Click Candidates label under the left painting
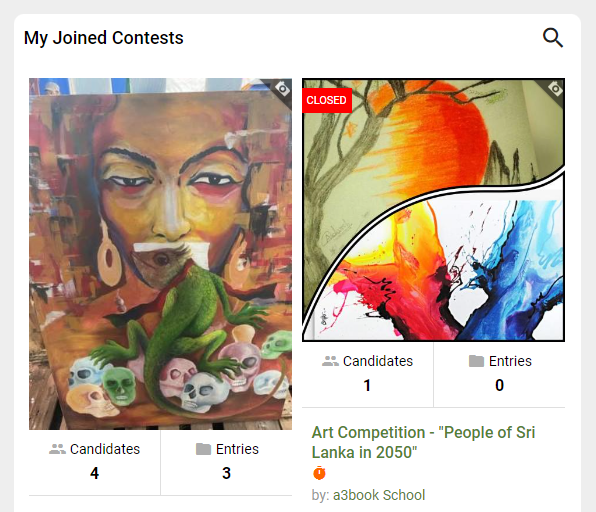 pos(105,449)
